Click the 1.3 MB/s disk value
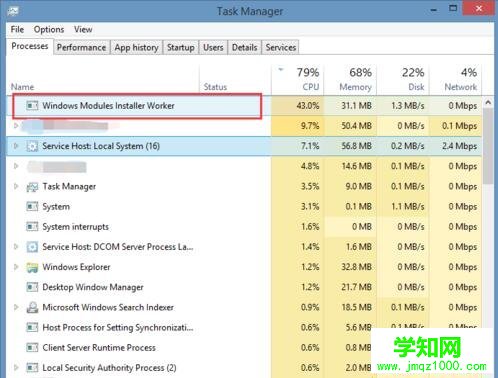The image size is (498, 378). [408, 106]
